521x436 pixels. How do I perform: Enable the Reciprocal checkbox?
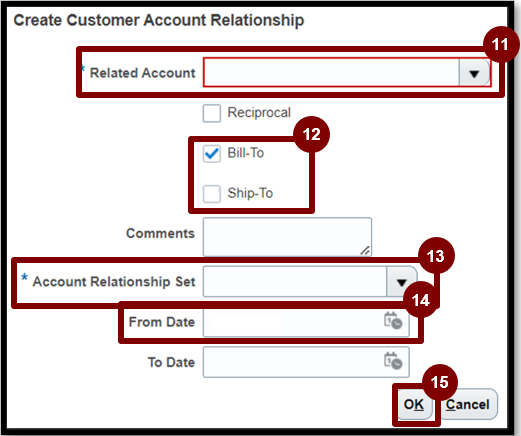(x=212, y=113)
